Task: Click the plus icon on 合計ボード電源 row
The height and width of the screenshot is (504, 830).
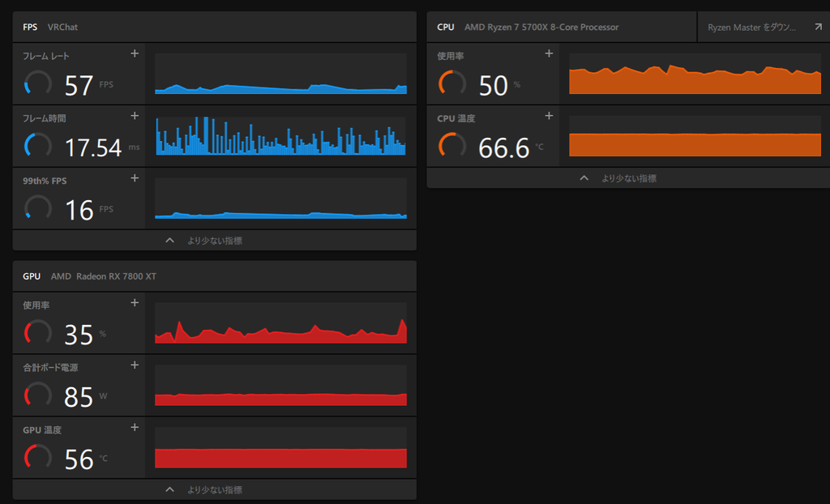Action: (x=135, y=365)
